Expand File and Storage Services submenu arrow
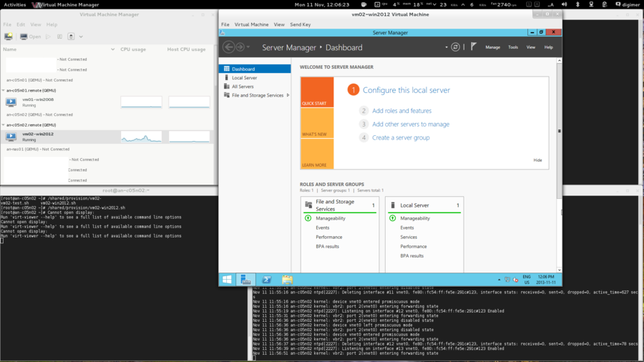This screenshot has width=644, height=362. click(x=288, y=95)
